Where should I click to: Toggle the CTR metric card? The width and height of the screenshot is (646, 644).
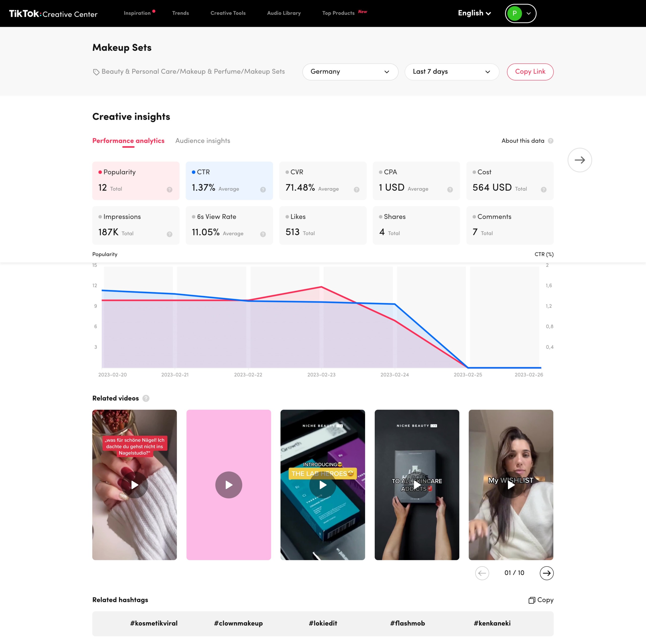pos(229,181)
